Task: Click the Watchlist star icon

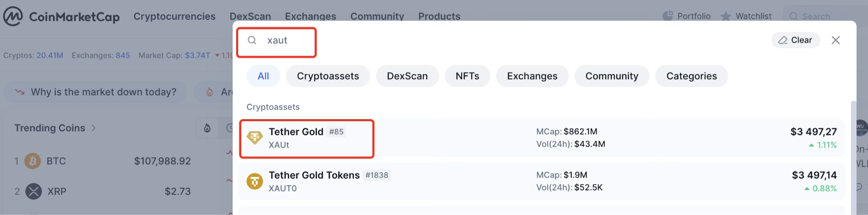Action: pos(726,17)
